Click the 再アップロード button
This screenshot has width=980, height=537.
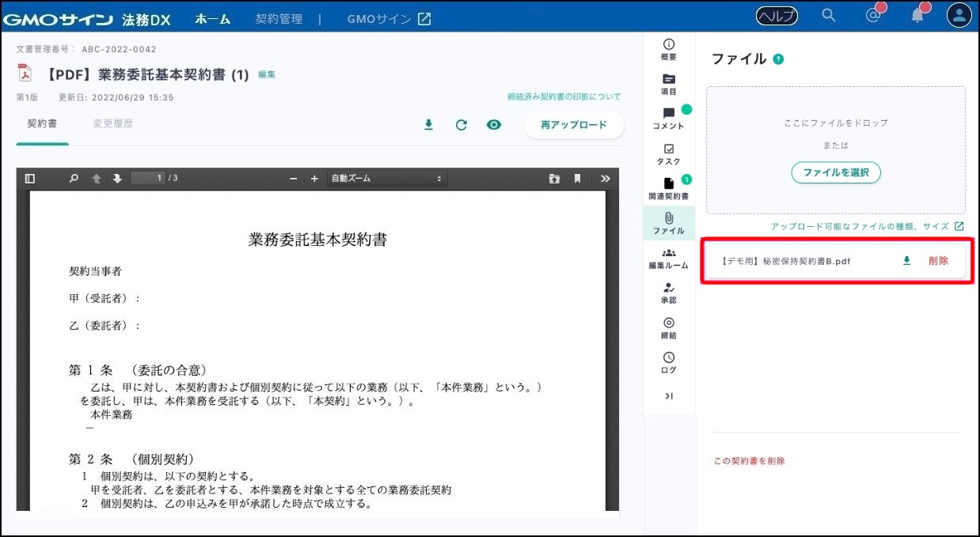pos(573,125)
